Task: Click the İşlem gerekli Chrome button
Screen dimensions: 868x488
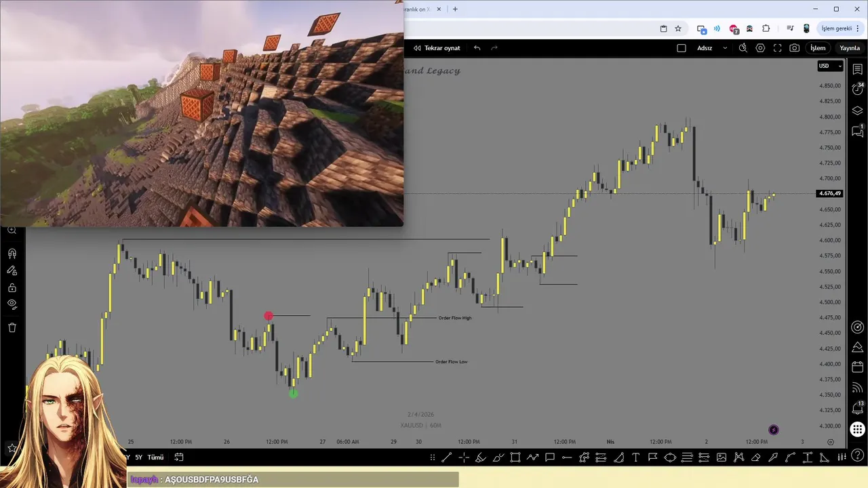Action: point(840,28)
